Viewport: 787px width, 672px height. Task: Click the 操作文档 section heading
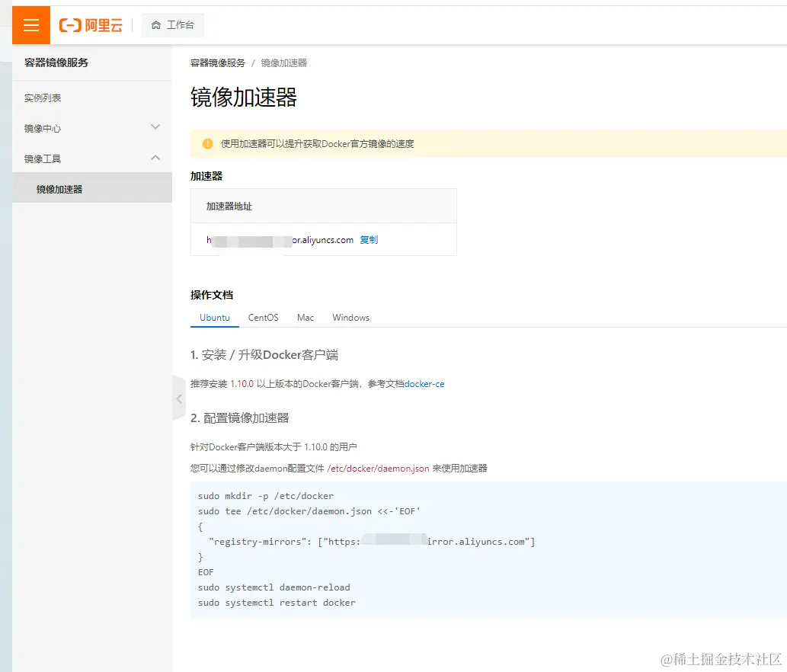pos(212,295)
